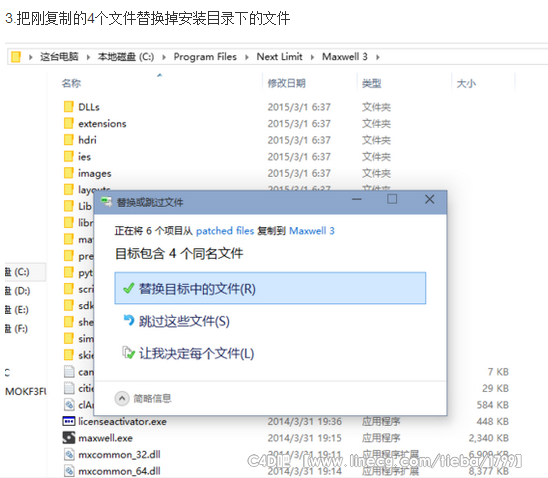Image resolution: width=548 pixels, height=478 pixels.
Task: Click address bar folder icon
Action: click(x=16, y=57)
